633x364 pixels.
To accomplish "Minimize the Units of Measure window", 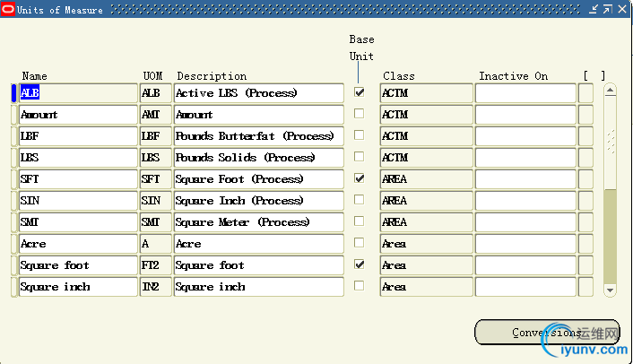I will [593, 9].
